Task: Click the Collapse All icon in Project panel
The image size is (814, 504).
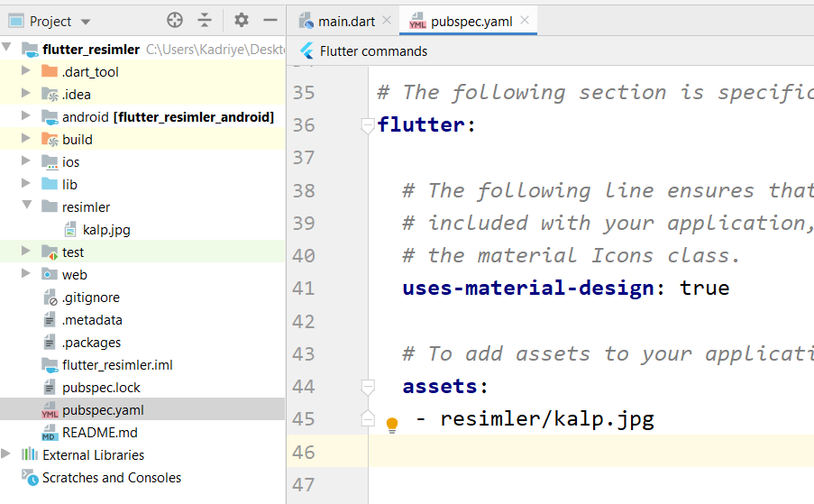Action: (x=205, y=20)
